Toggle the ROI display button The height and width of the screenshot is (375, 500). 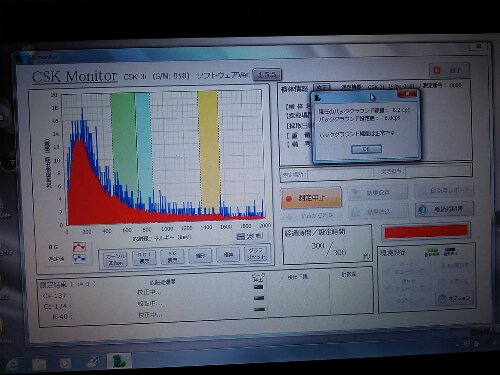point(144,258)
